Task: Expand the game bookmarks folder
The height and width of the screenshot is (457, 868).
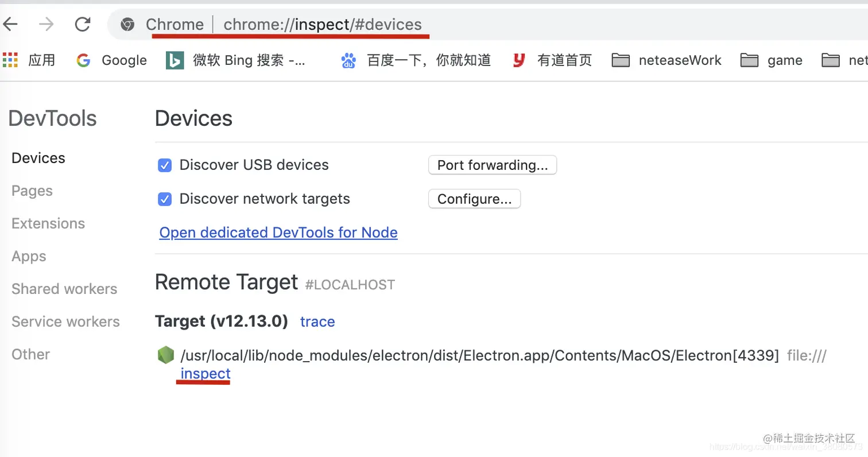Action: (772, 60)
